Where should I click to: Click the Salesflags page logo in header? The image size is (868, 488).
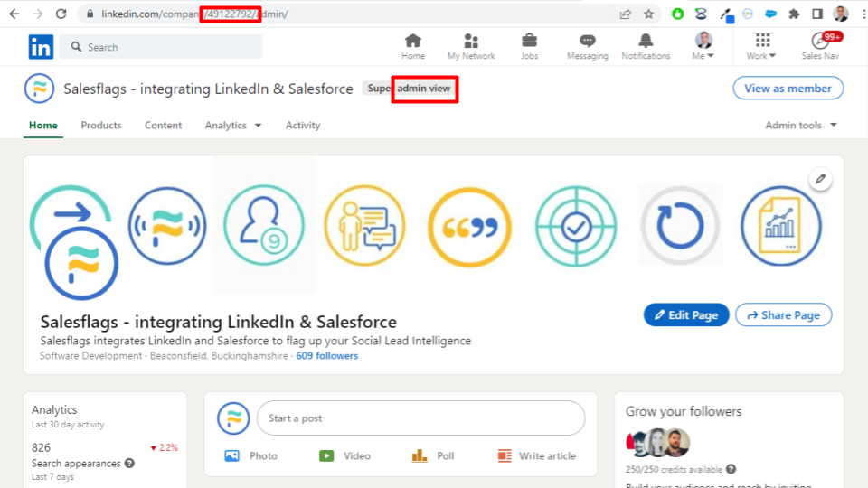39,89
